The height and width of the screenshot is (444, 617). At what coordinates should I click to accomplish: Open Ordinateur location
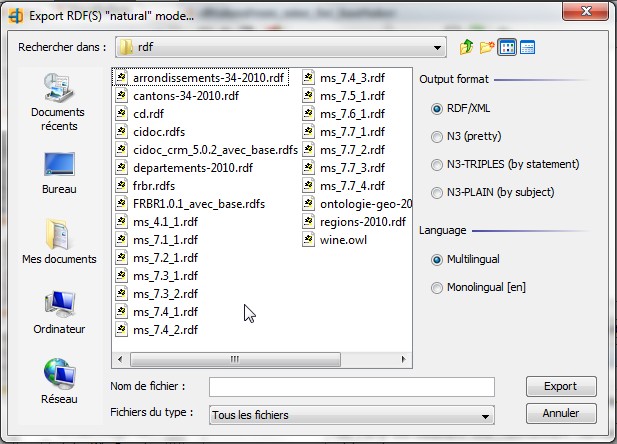(59, 313)
